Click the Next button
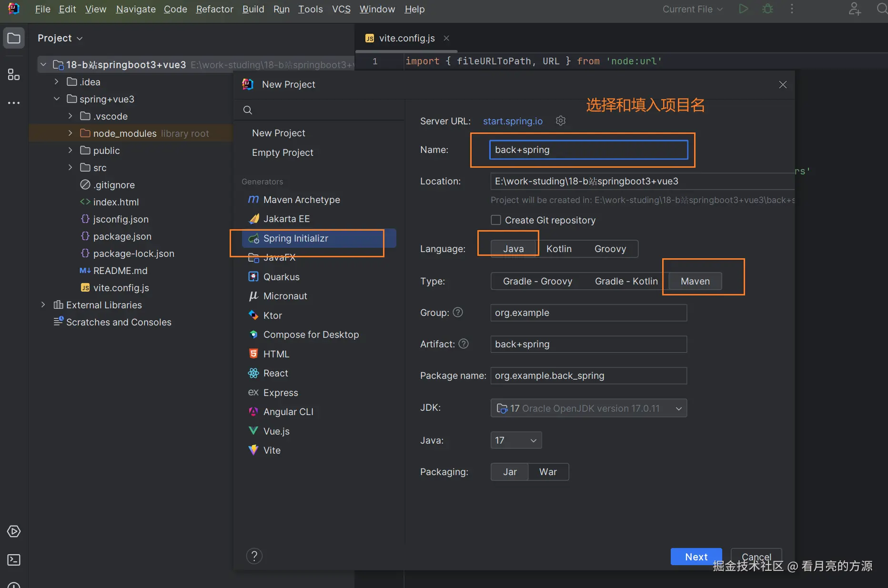The width and height of the screenshot is (888, 588). 696,557
